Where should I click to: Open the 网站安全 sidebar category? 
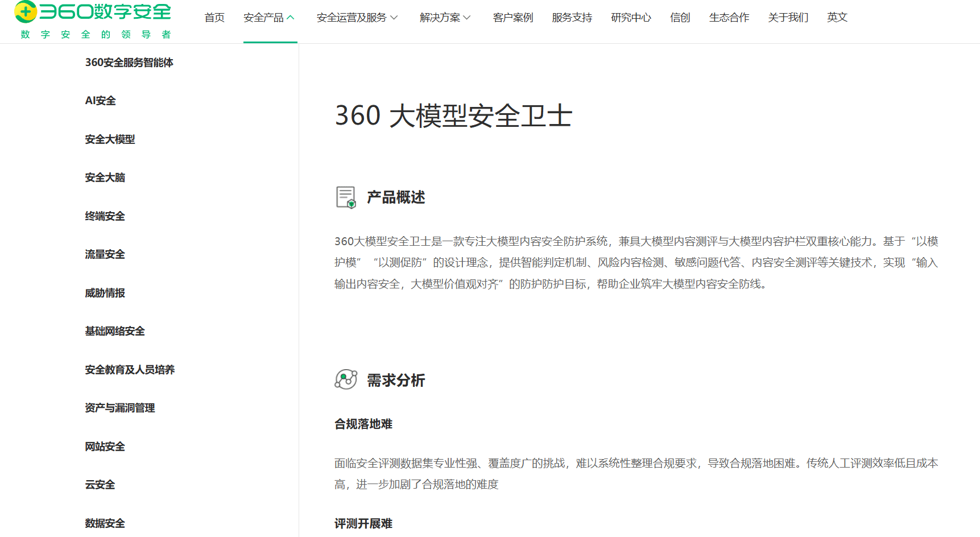pos(105,447)
